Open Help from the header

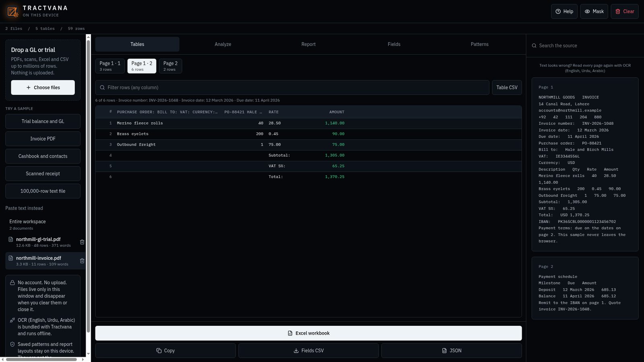[x=564, y=12]
